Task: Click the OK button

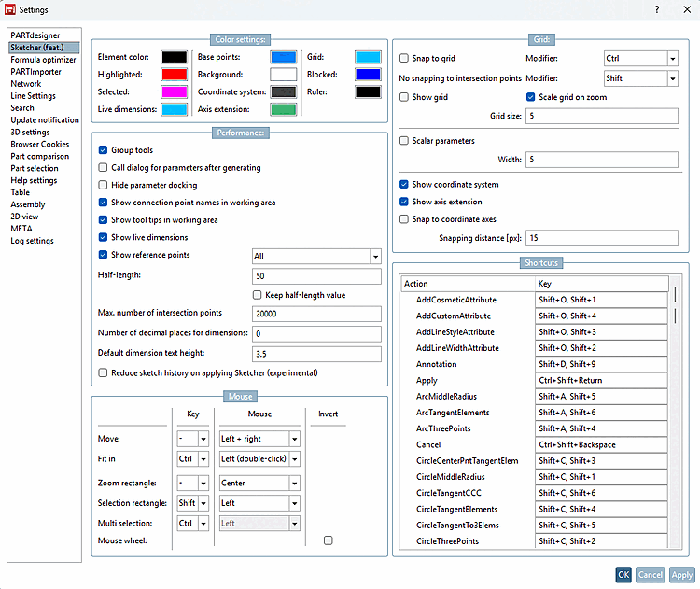Action: [623, 575]
